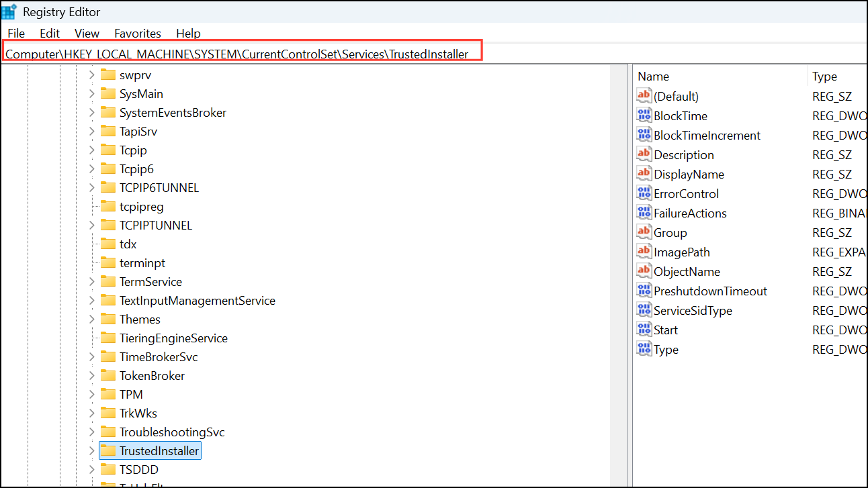Click the Type DWORD value icon

644,349
